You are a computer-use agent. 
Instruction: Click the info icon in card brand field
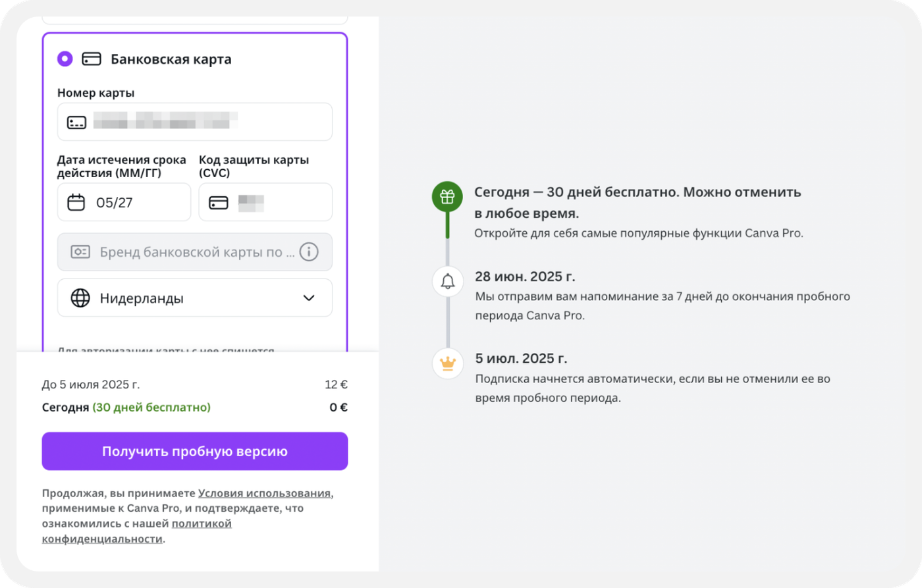coord(309,252)
